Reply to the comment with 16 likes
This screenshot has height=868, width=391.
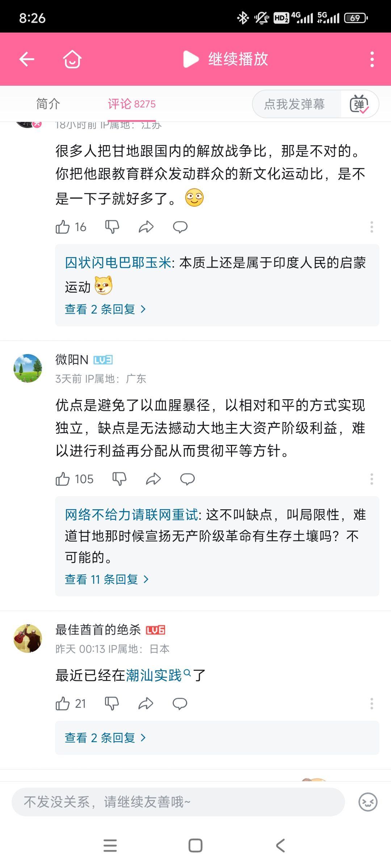180,227
